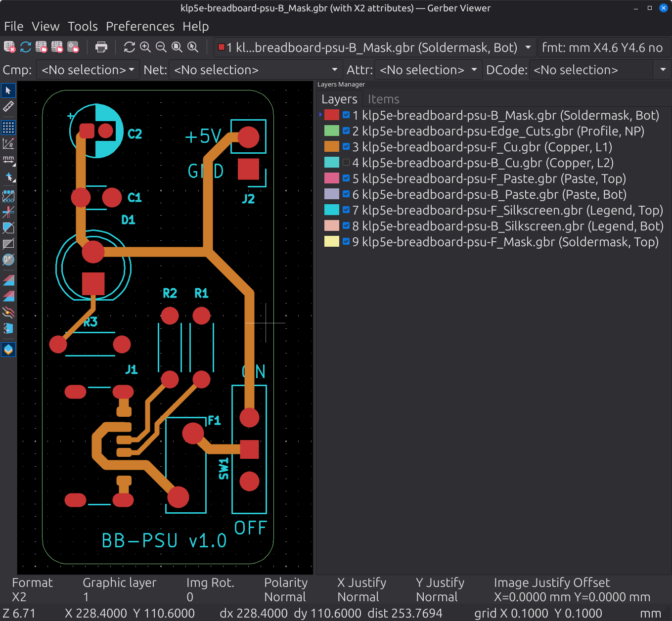Hide layer 1 B_Mask Soldermask Bot
Image resolution: width=672 pixels, height=621 pixels.
point(346,115)
